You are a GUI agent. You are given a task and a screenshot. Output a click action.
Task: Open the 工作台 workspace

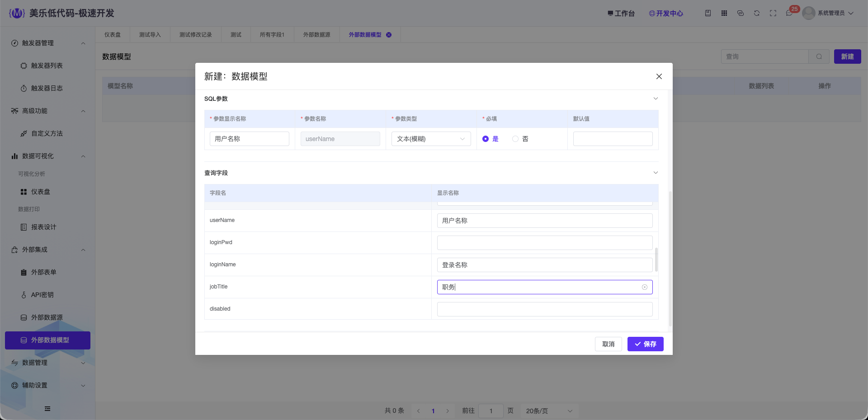621,14
